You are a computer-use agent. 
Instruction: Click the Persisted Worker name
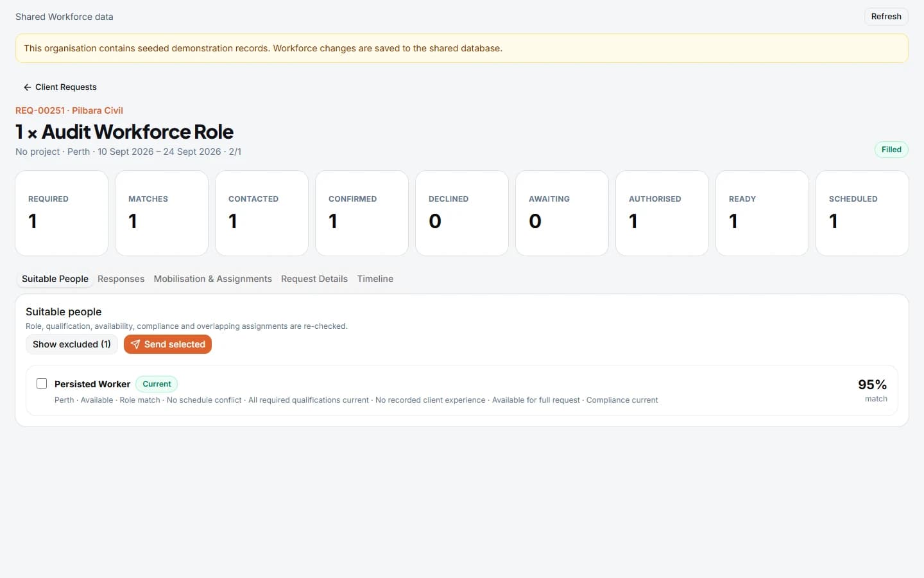click(x=92, y=384)
